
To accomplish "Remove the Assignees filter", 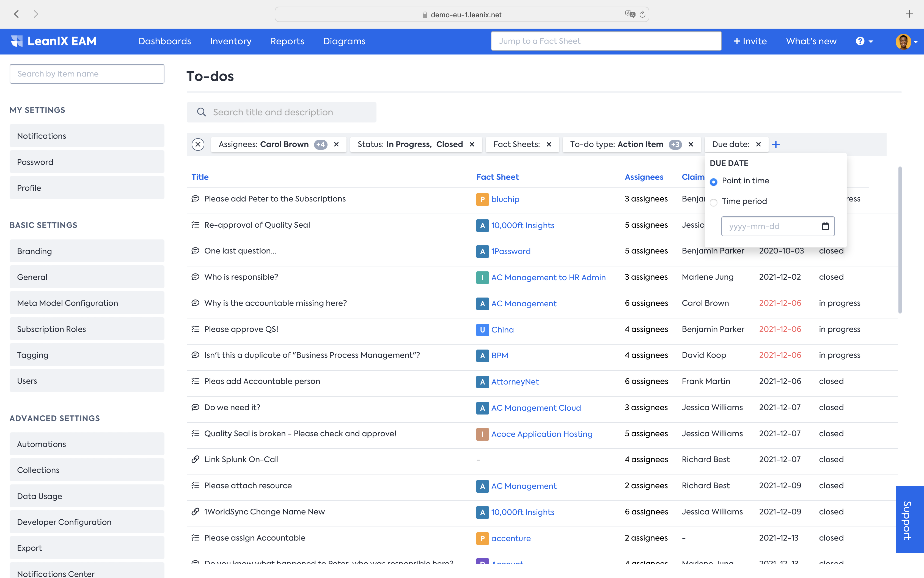I will click(336, 144).
